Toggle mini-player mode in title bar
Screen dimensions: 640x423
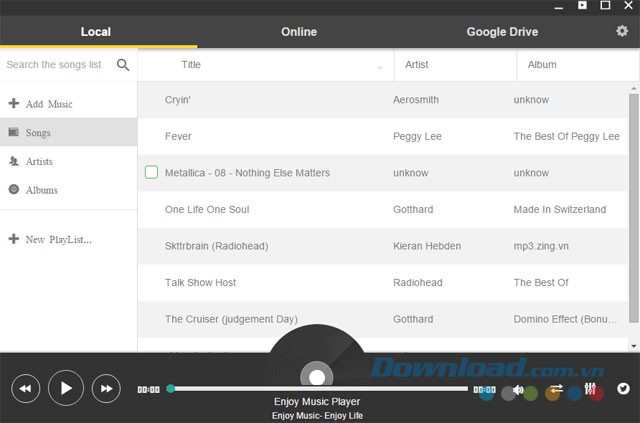pos(582,5)
